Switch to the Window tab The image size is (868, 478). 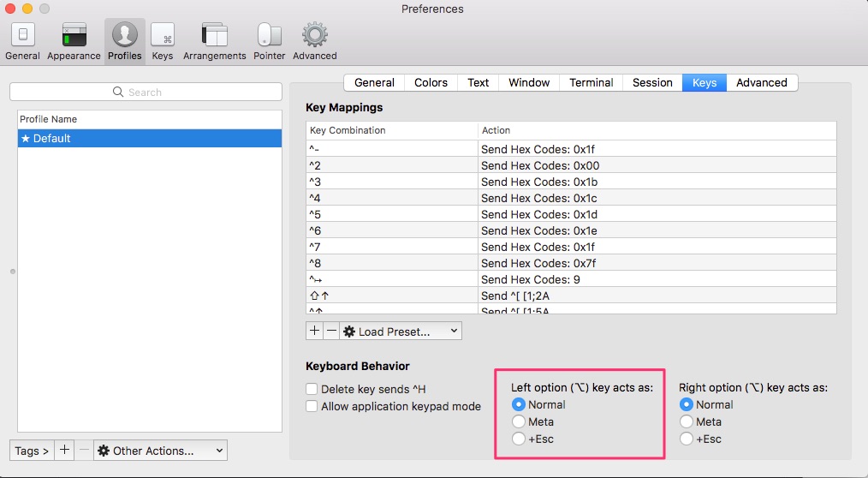529,82
